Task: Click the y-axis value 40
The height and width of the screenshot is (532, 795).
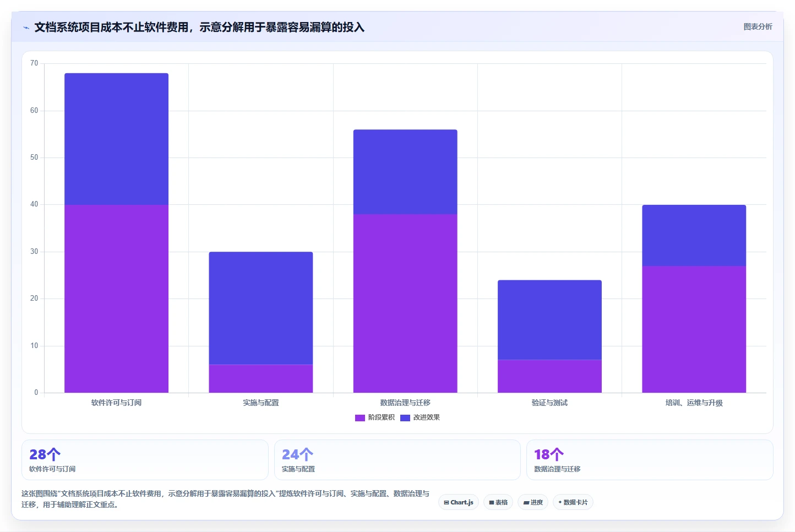Action: coord(34,204)
